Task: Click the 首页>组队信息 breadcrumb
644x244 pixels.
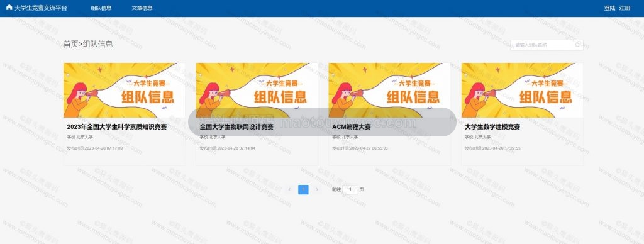Action: pos(88,44)
